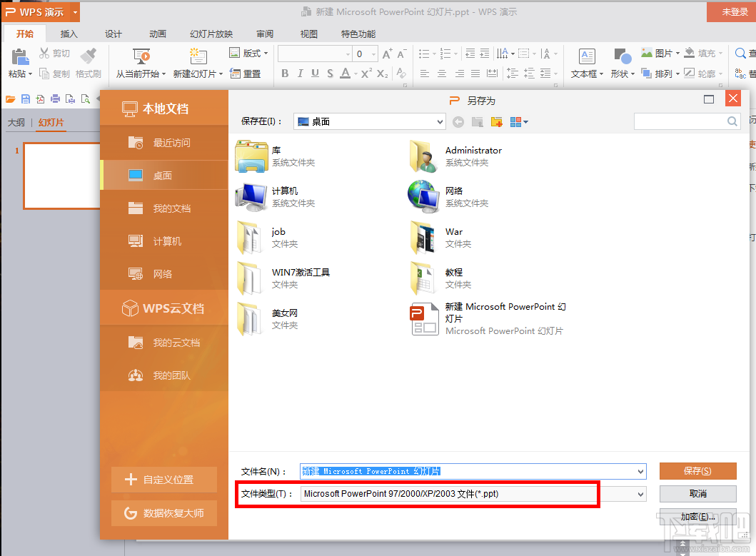Image resolution: width=756 pixels, height=556 pixels.
Task: Select the 大纲 (Outline) tab
Action: tap(16, 122)
